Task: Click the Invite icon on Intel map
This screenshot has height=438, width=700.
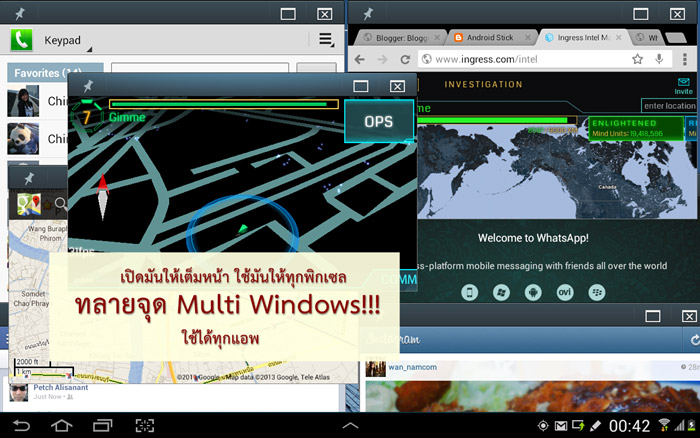Action: pyautogui.click(x=683, y=86)
